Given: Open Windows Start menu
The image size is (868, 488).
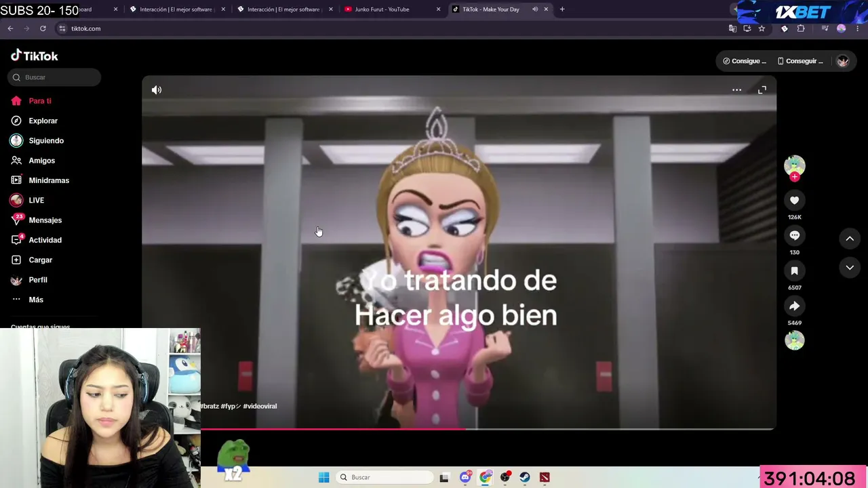Looking at the screenshot, I should click(324, 477).
